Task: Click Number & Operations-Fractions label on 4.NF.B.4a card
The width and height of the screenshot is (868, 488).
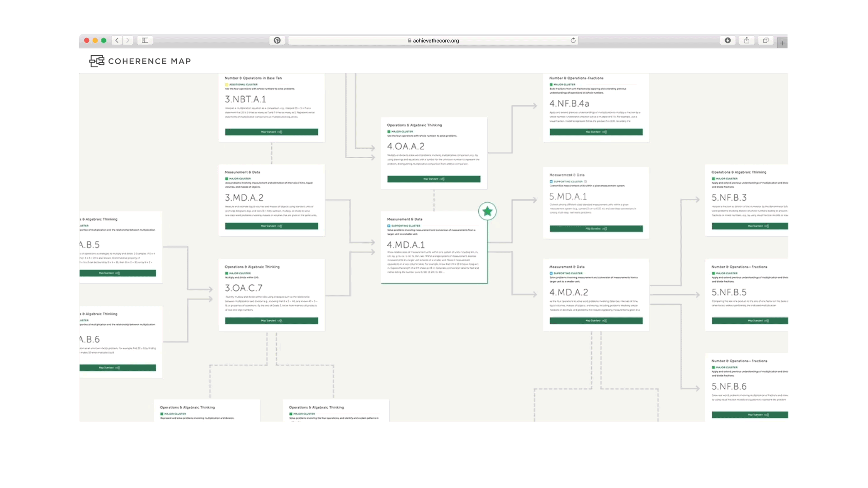Action: (x=576, y=78)
